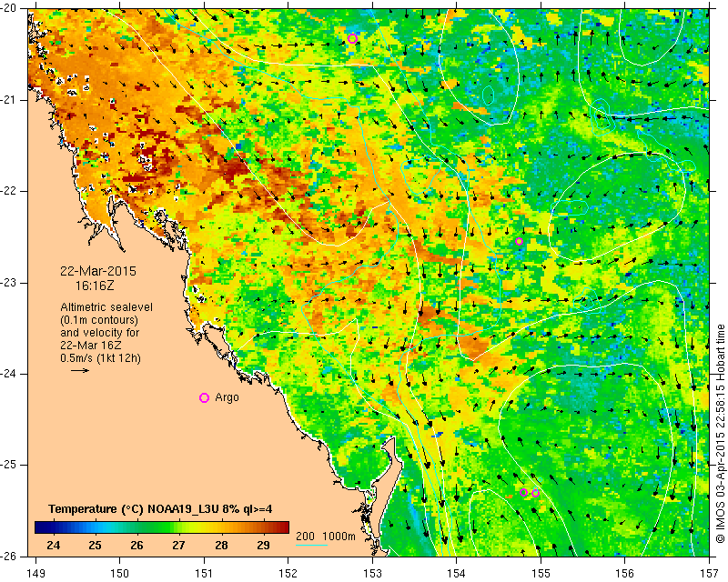The width and height of the screenshot is (728, 582).
Task: Pick the green 26°C section of colorbar
Action: pyautogui.click(x=137, y=527)
